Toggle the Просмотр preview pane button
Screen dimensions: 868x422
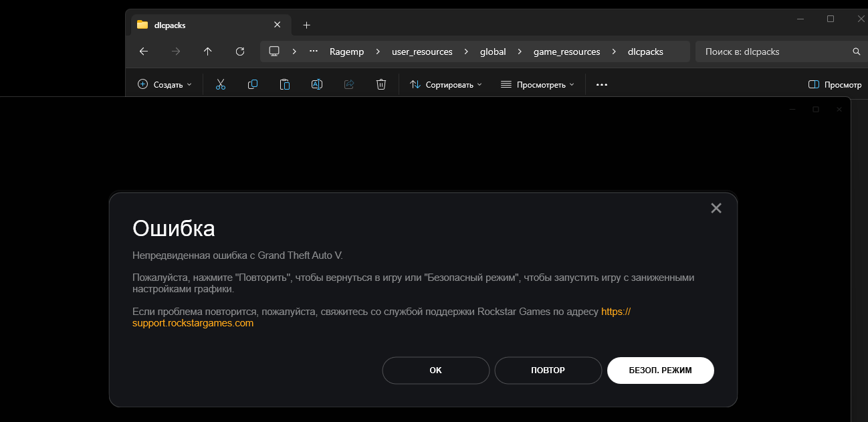tap(835, 85)
